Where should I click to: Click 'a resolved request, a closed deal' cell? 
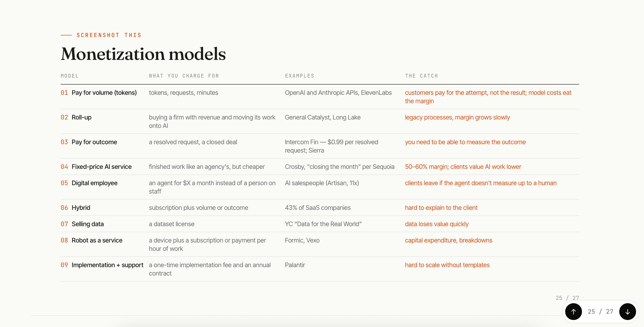point(193,142)
